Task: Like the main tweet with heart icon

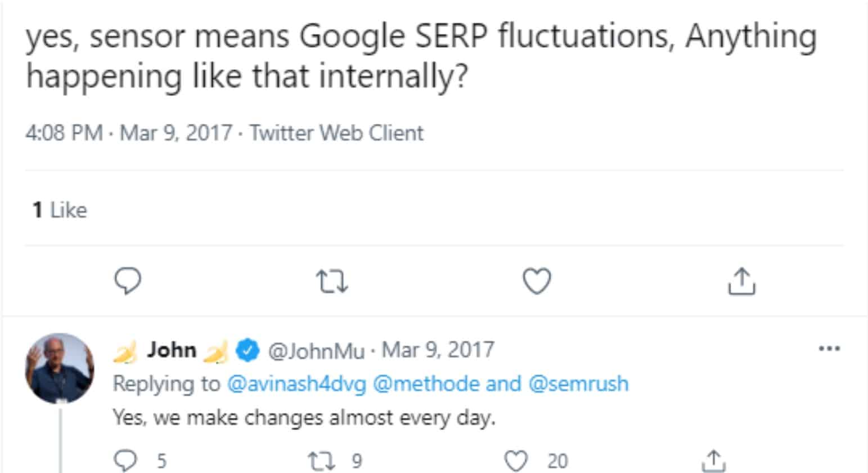Action: (x=537, y=281)
